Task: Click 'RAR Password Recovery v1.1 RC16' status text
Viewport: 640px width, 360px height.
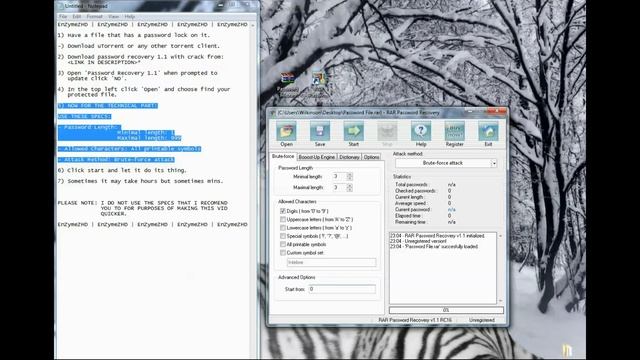Action: tap(415, 320)
